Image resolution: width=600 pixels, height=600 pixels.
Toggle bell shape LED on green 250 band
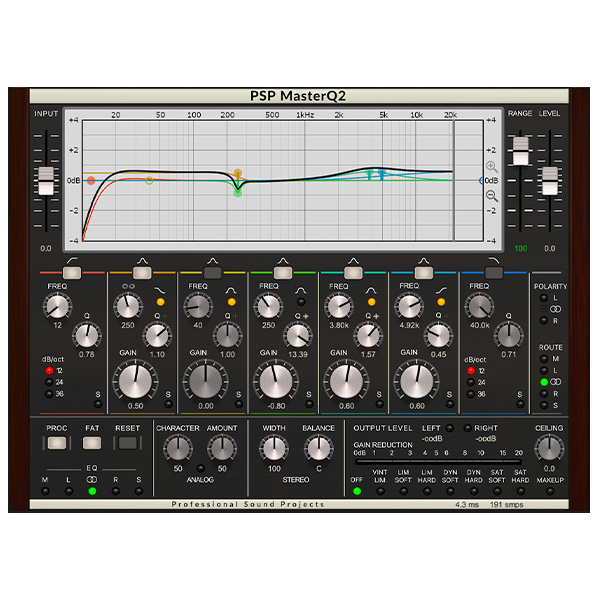[x=301, y=302]
